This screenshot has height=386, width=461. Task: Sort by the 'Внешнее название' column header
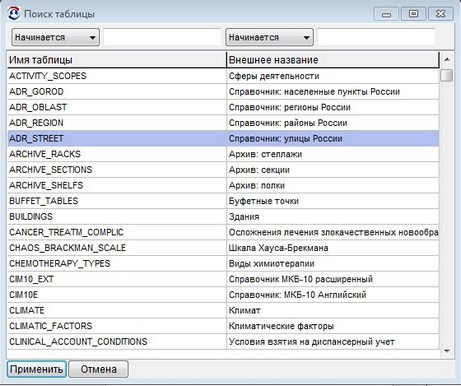pyautogui.click(x=333, y=60)
